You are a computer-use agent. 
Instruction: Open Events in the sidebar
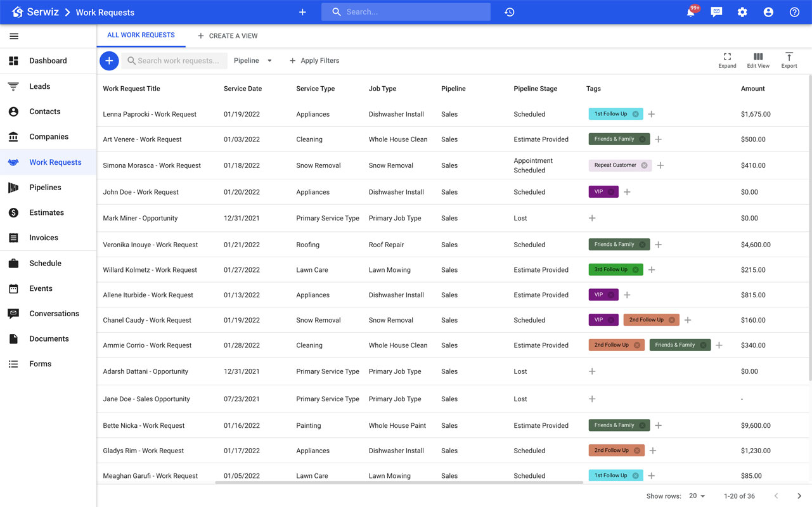tap(48, 288)
